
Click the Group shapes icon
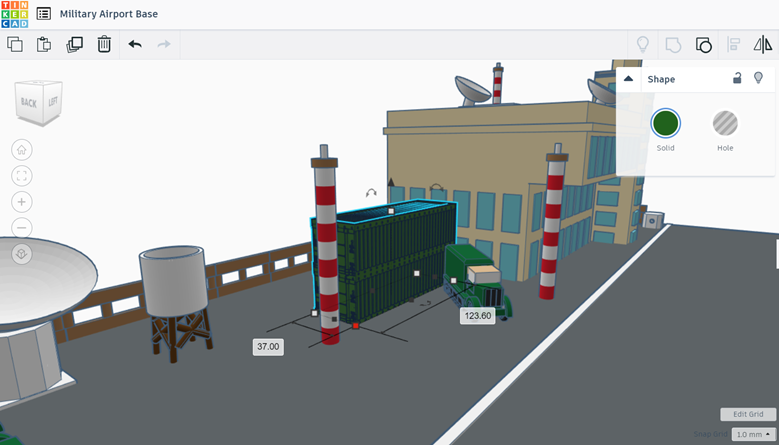point(673,45)
